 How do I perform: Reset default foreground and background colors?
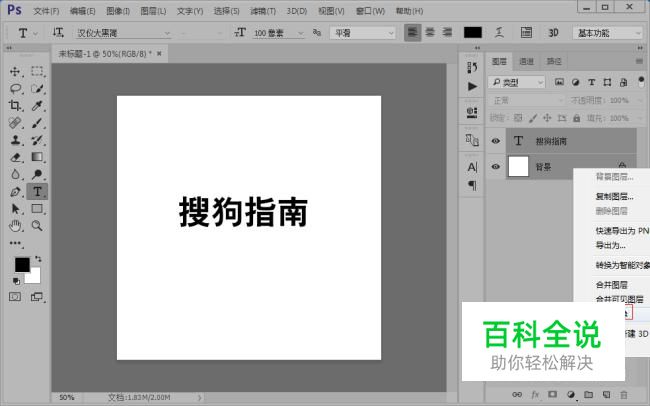[16, 282]
